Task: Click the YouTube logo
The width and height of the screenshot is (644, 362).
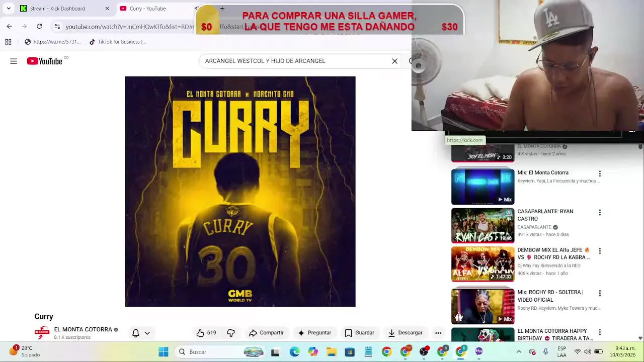Action: pos(45,61)
